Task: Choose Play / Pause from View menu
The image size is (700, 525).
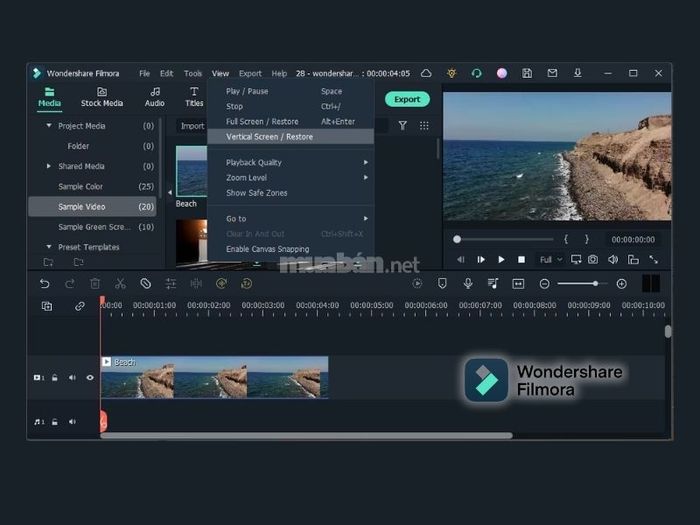Action: click(x=291, y=91)
